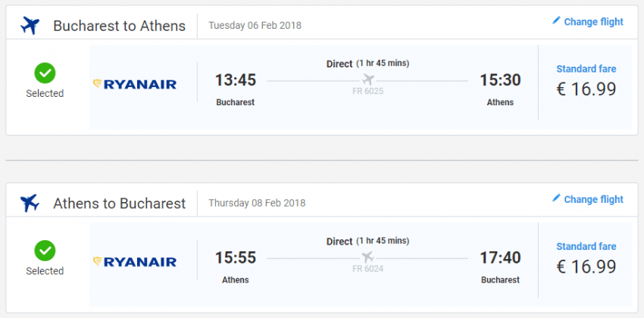
Task: Click the 13:45 Bucharest departure time
Action: point(236,80)
